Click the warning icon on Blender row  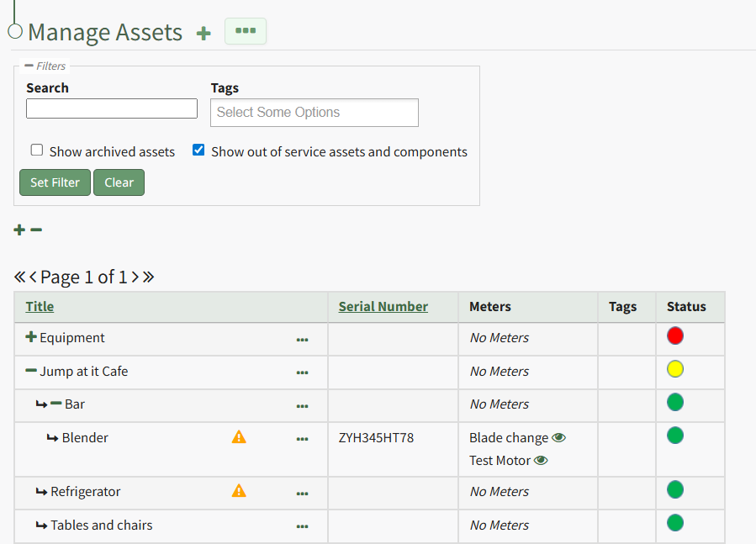(x=239, y=437)
